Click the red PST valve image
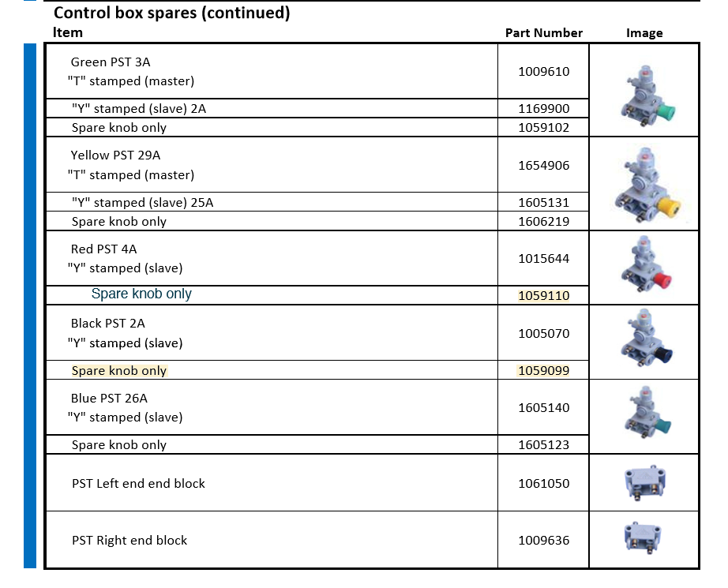This screenshot has width=728, height=588. tap(646, 264)
